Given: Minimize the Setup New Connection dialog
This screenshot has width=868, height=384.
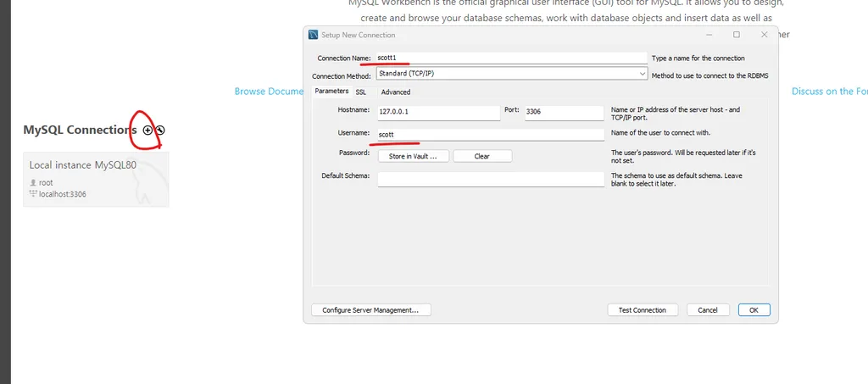Looking at the screenshot, I should pyautogui.click(x=709, y=34).
